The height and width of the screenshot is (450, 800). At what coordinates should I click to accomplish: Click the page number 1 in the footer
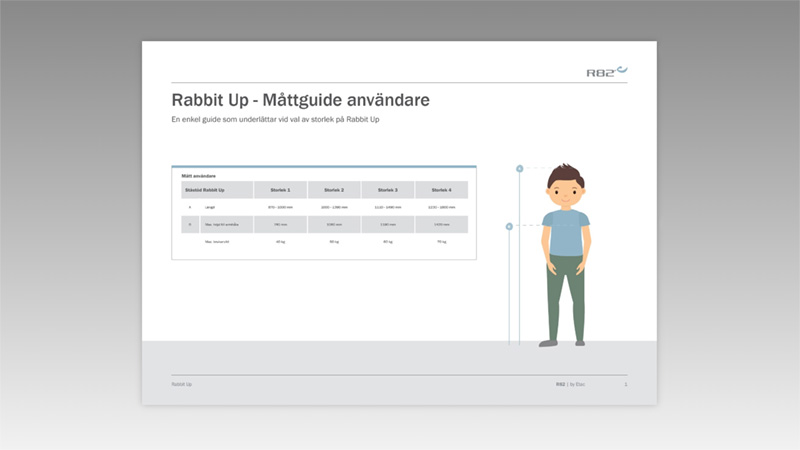(626, 384)
